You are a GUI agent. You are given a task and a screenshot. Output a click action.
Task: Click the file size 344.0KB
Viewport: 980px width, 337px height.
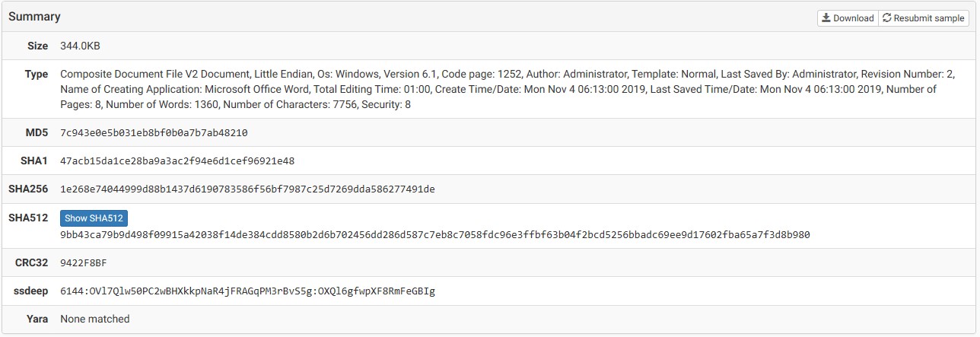[x=80, y=46]
